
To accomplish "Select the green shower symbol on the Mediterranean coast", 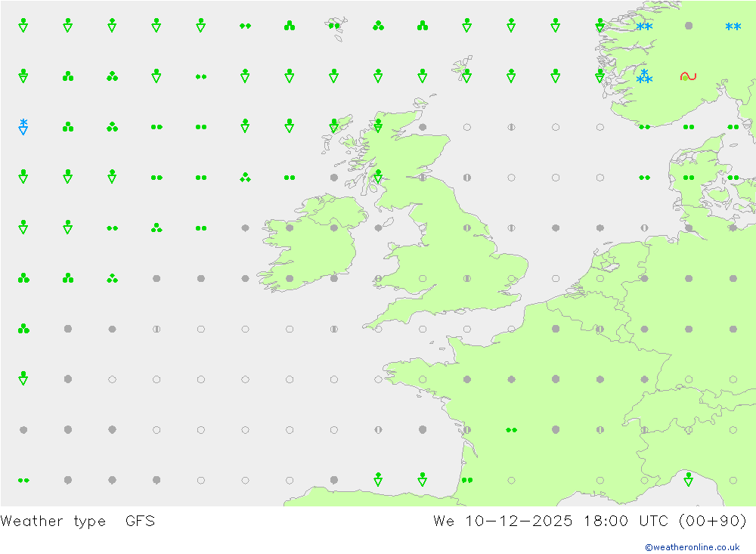I will click(689, 478).
